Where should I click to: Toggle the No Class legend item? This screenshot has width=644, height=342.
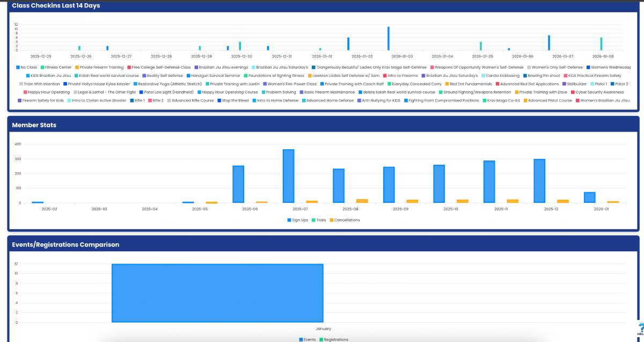[26, 68]
